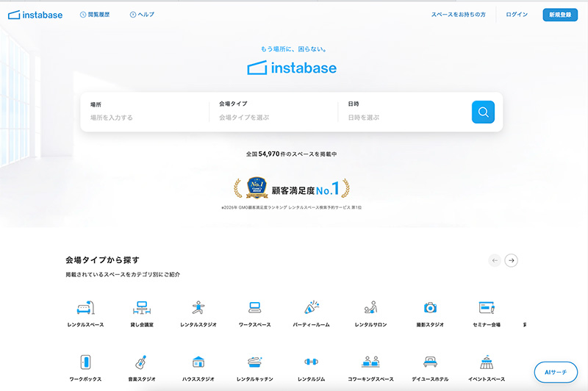Select the レンタルジム dumbbell icon
The image size is (588, 391).
(311, 362)
